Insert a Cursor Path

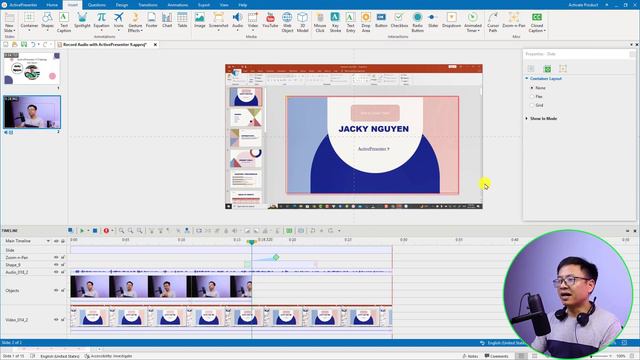(x=493, y=22)
